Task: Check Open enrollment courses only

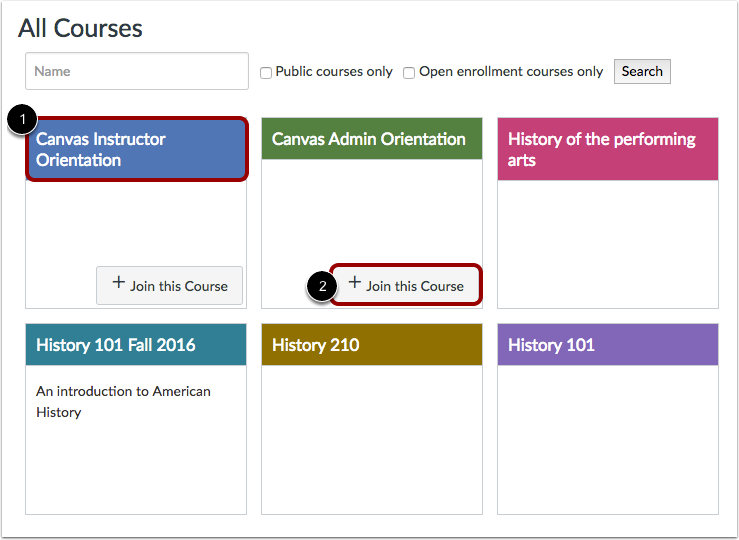Action: pos(409,73)
